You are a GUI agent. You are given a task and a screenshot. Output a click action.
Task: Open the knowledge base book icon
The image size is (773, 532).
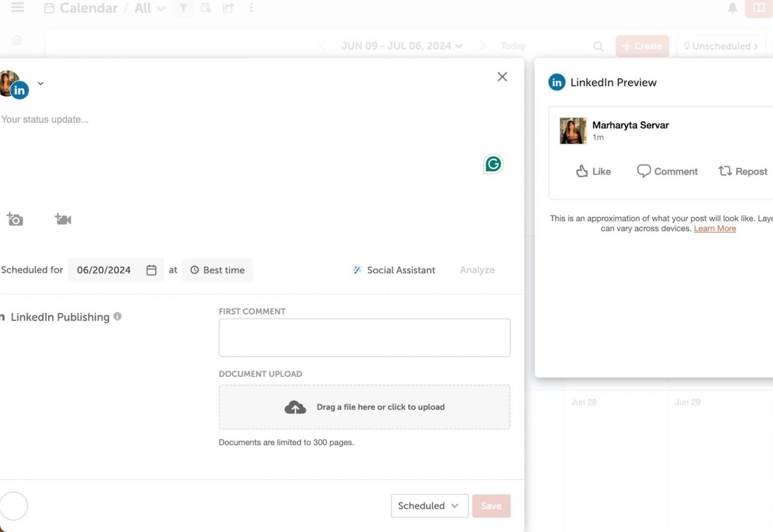tap(758, 8)
